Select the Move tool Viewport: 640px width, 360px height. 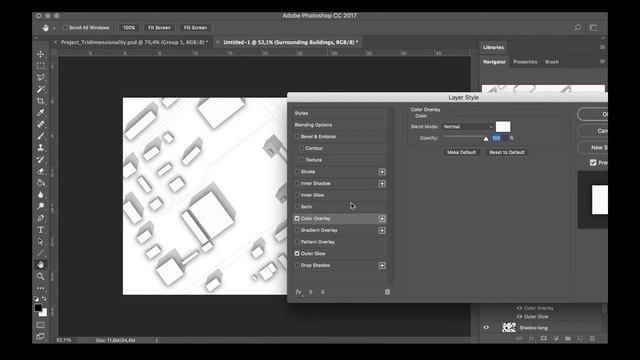40,54
